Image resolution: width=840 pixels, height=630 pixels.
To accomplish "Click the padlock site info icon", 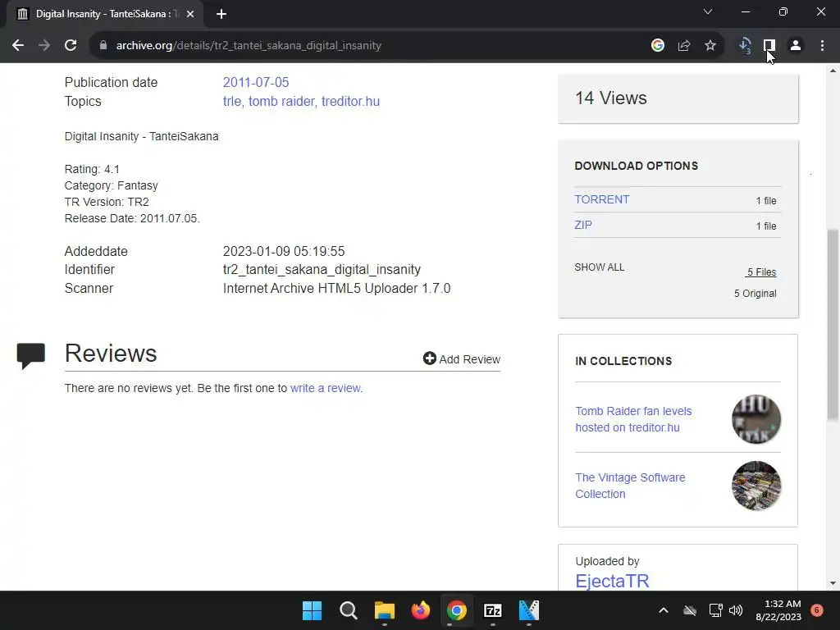I will (103, 46).
